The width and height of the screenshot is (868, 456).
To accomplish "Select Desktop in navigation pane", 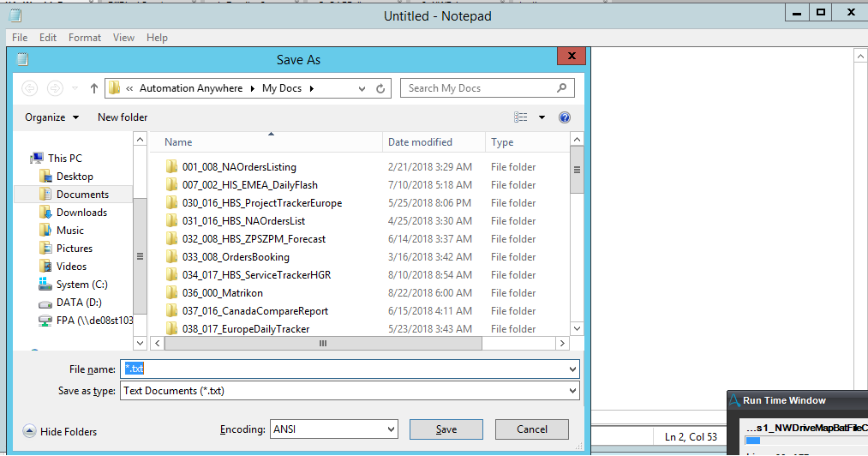I will [x=67, y=177].
